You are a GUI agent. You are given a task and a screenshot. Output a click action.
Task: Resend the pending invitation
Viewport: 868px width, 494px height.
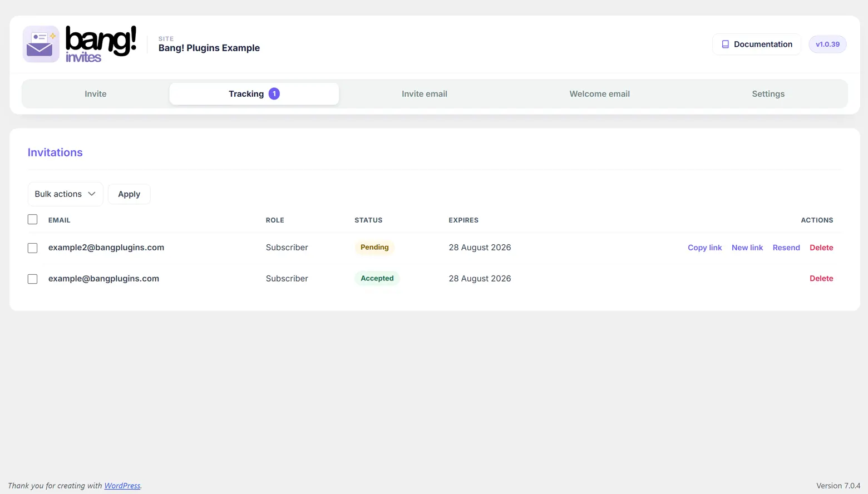[786, 248]
